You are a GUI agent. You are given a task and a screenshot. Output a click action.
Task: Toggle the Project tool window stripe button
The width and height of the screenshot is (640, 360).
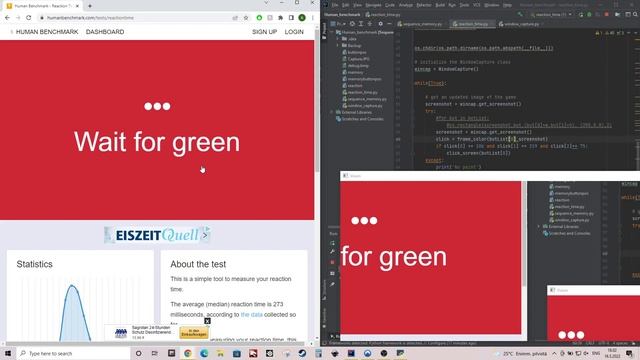point(324,31)
